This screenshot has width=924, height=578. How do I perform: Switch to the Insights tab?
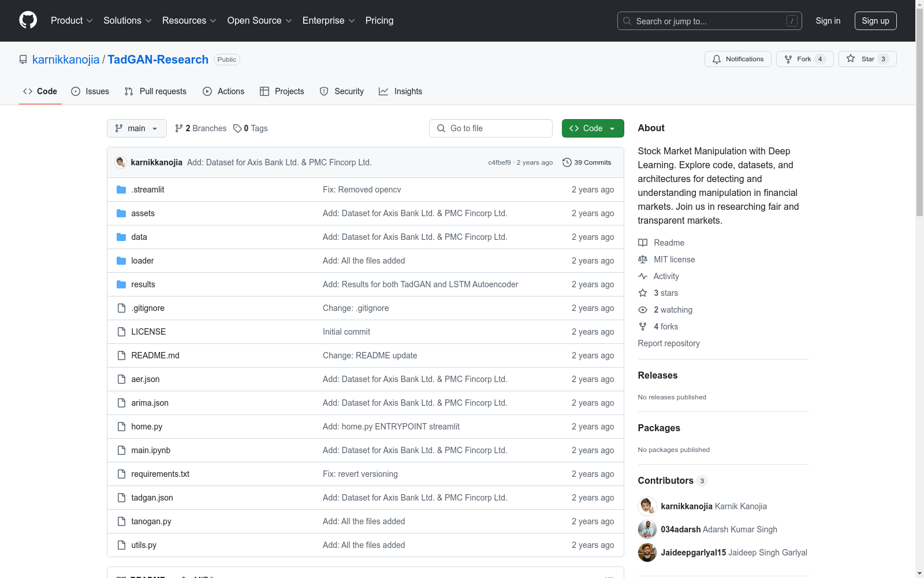point(401,91)
